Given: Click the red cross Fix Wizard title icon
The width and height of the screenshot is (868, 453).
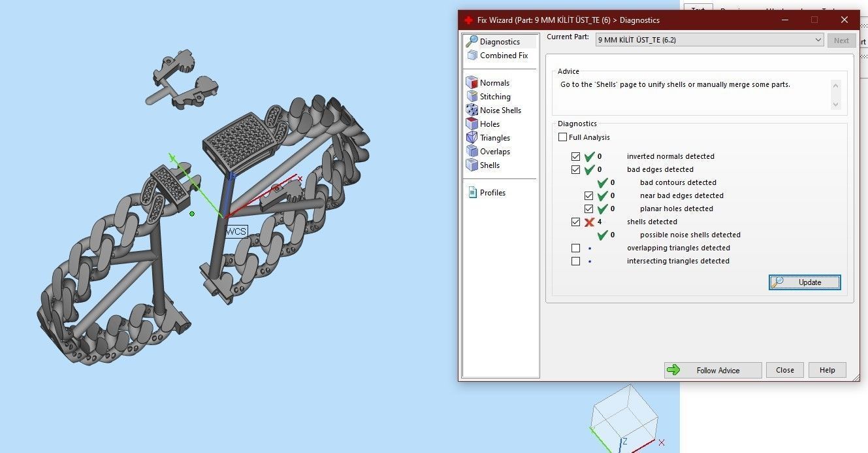Looking at the screenshot, I should 468,20.
